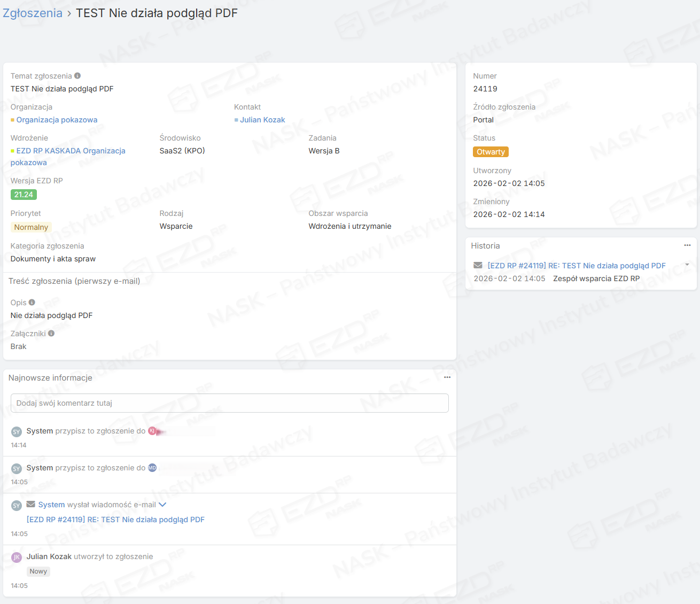Open three-dots menu in Najnowsze informacje
The width and height of the screenshot is (700, 604).
[447, 377]
